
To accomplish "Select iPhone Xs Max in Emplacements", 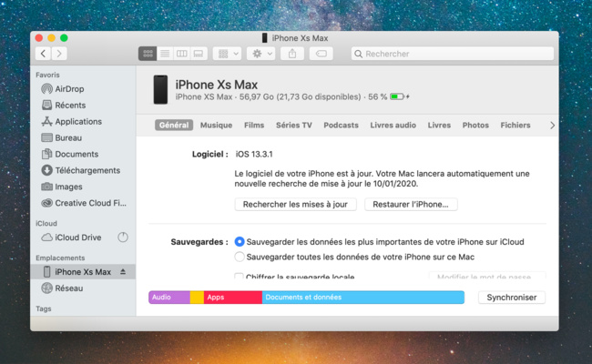I will [83, 271].
